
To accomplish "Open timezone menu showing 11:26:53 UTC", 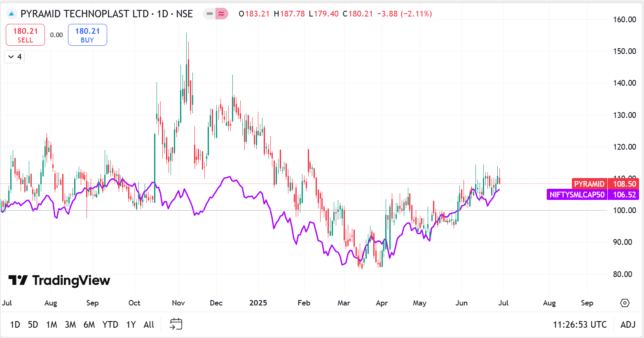I will (x=580, y=324).
